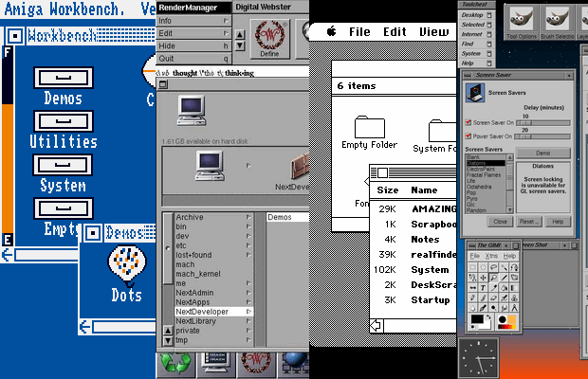This screenshot has height=379, width=588.
Task: Select ElectroPaint in the Screen Savers list
Action: 486,169
